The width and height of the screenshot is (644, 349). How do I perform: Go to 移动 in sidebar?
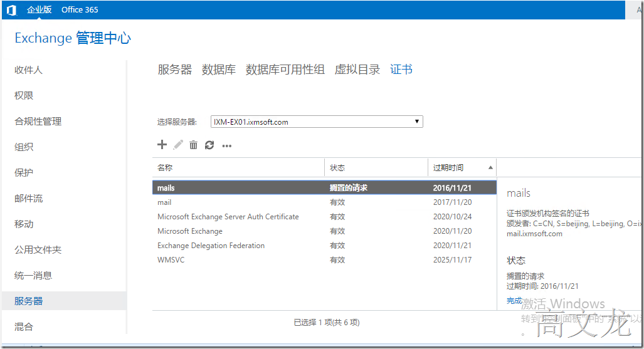coord(24,224)
